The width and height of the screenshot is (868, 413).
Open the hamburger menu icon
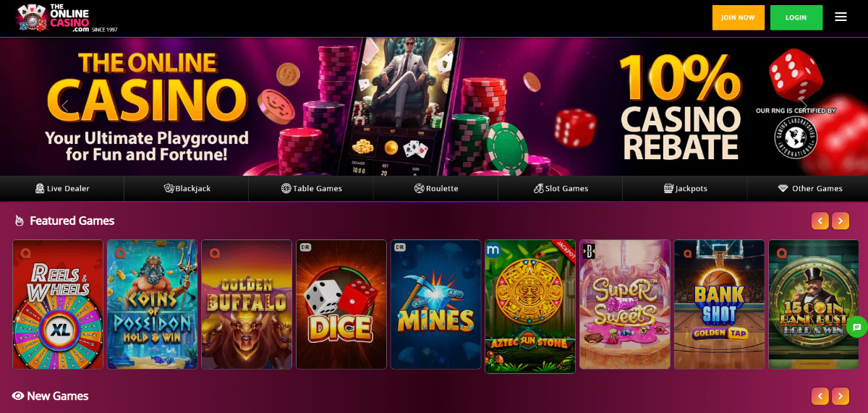coord(841,17)
